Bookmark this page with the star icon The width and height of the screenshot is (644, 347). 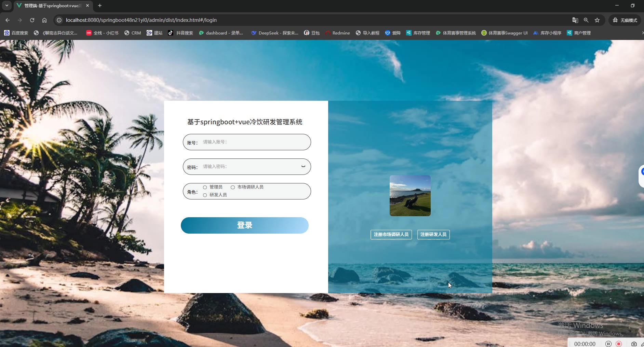coord(597,20)
